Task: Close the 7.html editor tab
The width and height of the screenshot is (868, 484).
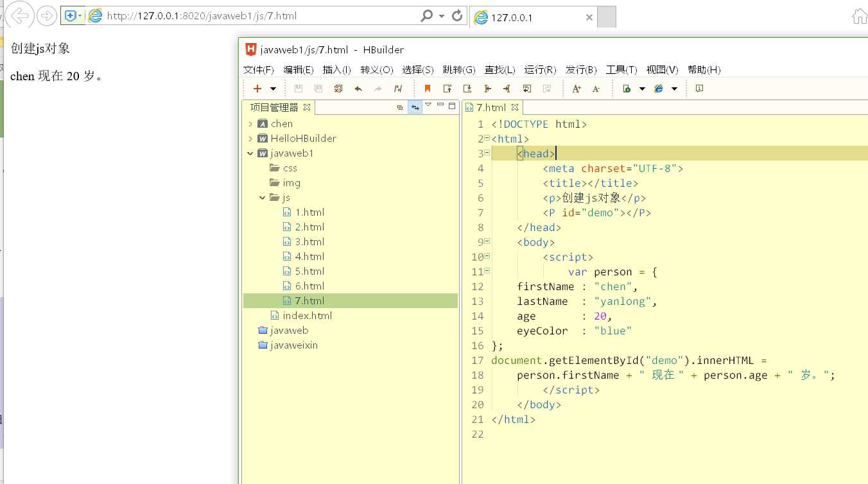Action: (x=515, y=107)
